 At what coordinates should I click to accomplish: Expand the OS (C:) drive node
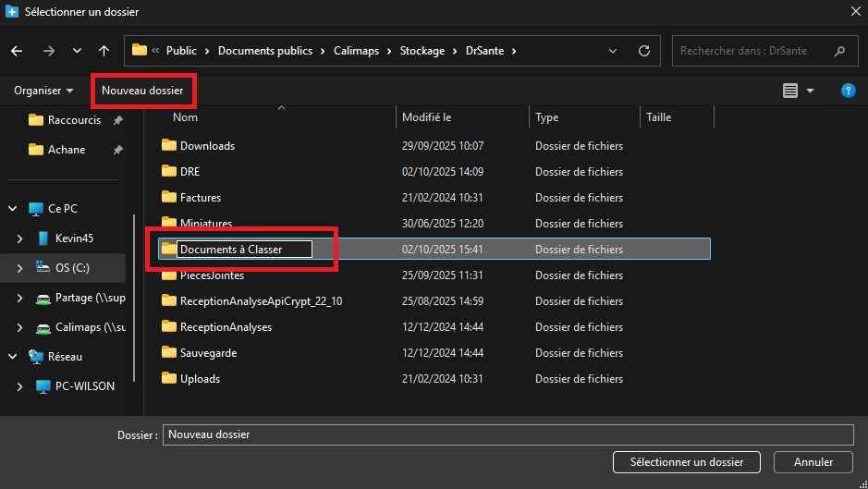pos(20,268)
